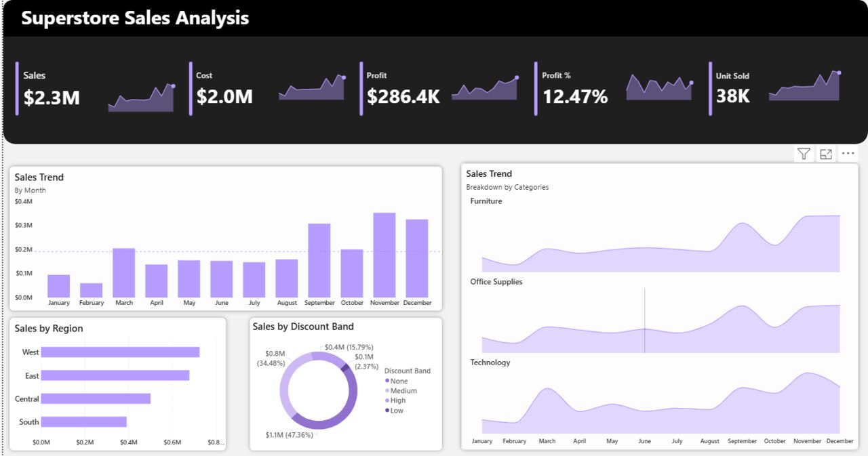This screenshot has width=868, height=456.
Task: Select the November bar in Sales Trend
Action: pos(384,255)
